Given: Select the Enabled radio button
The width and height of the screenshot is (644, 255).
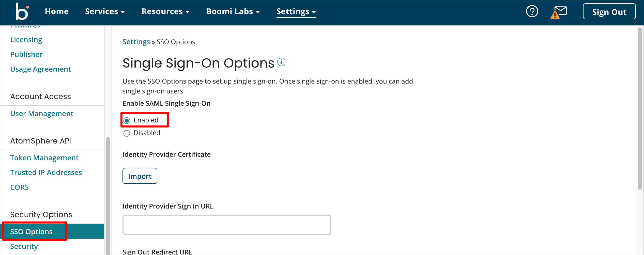Looking at the screenshot, I should click(x=127, y=120).
